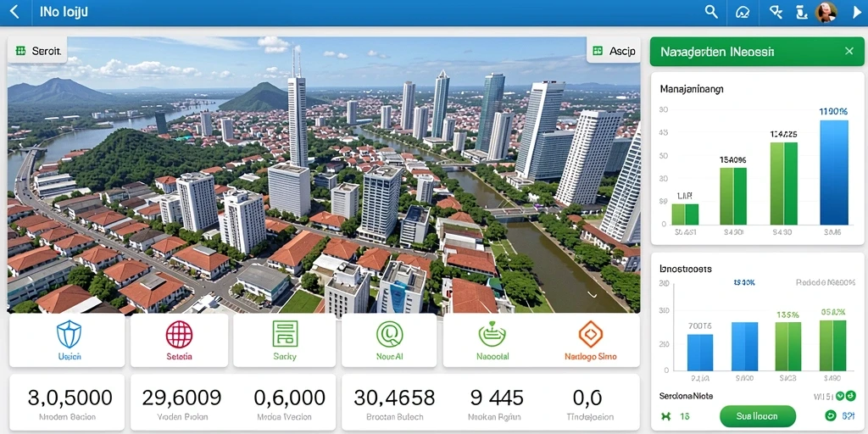Select the red globe Setetia icon
Viewport: 868px width, 434px height.
point(180,334)
